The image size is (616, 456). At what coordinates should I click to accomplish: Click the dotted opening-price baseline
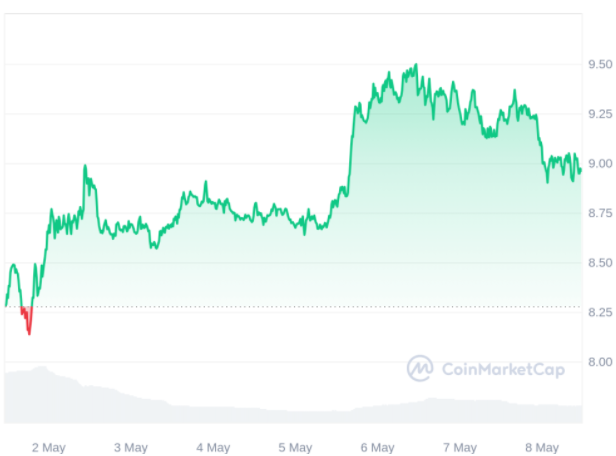point(300,306)
